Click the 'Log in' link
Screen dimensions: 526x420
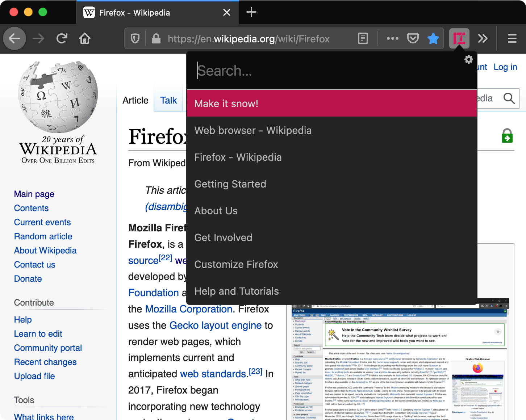click(x=505, y=67)
